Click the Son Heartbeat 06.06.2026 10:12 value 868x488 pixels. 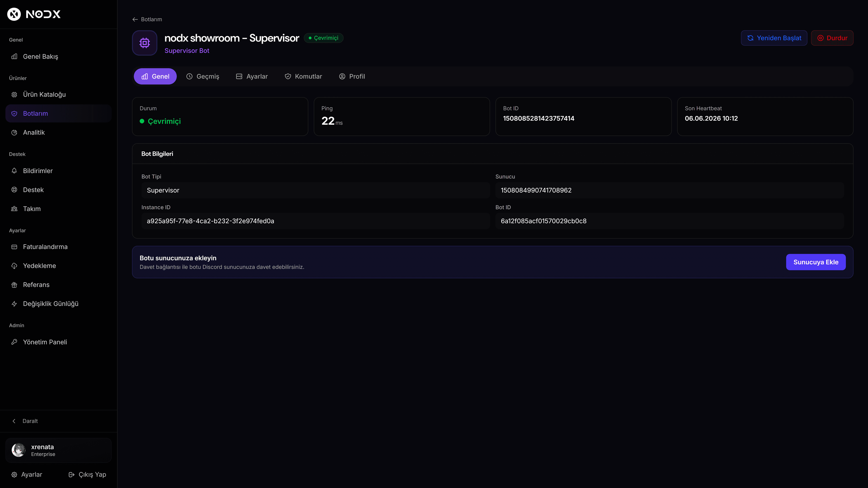(x=711, y=119)
